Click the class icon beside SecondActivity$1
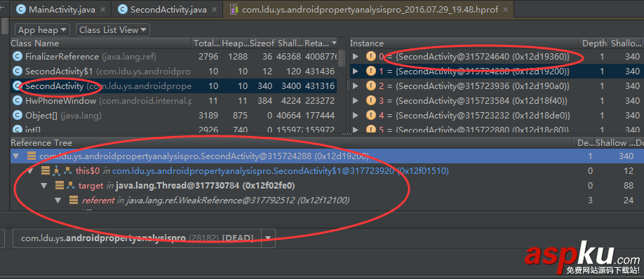 pos(18,72)
